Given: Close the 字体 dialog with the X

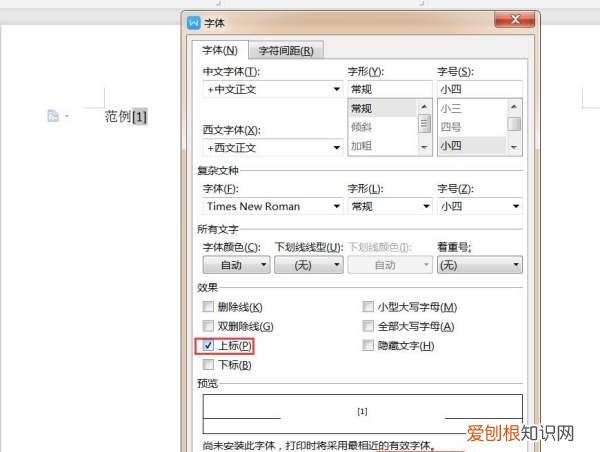Looking at the screenshot, I should (x=515, y=19).
